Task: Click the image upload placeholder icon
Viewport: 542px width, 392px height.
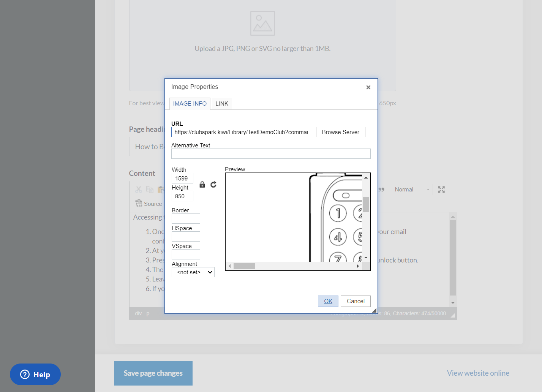Action: tap(262, 23)
